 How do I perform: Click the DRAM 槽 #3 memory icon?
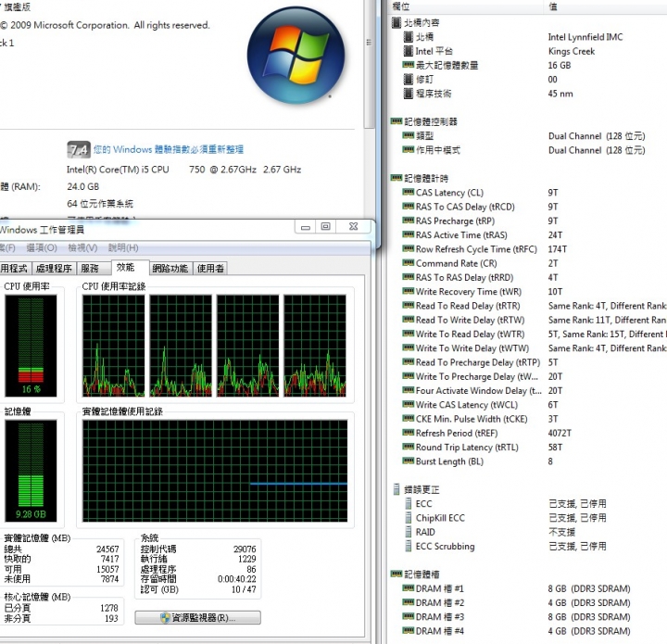409,616
